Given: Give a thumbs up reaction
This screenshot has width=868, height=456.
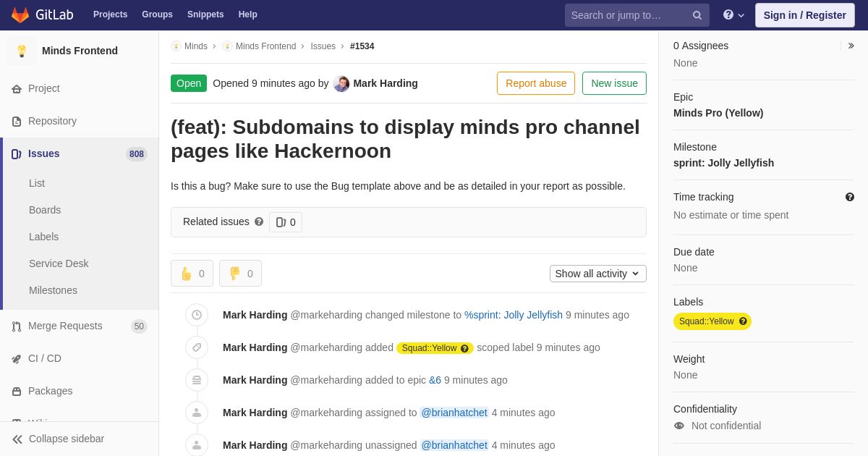Looking at the screenshot, I should coord(192,274).
